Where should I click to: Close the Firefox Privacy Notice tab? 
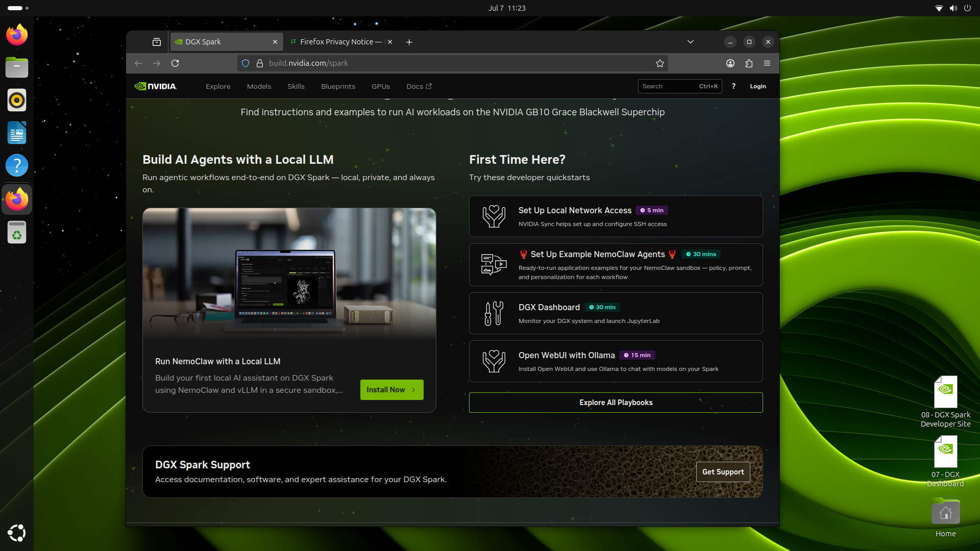pos(390,42)
